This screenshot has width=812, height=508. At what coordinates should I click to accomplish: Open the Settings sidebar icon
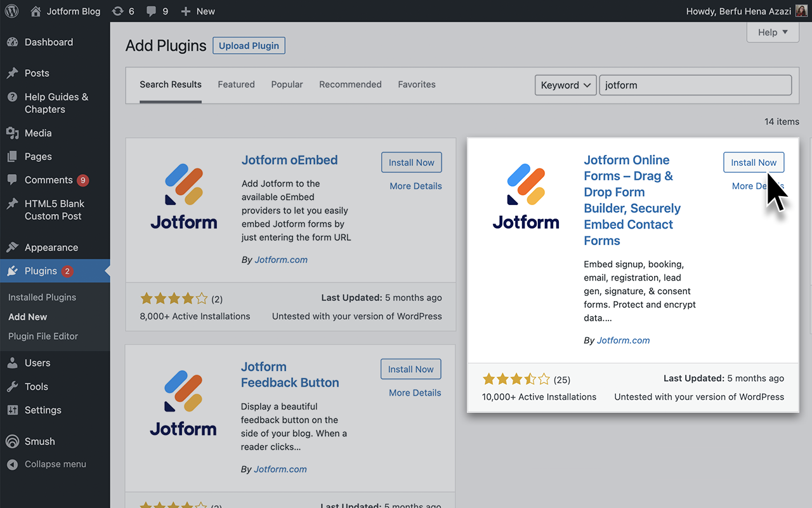tap(14, 410)
